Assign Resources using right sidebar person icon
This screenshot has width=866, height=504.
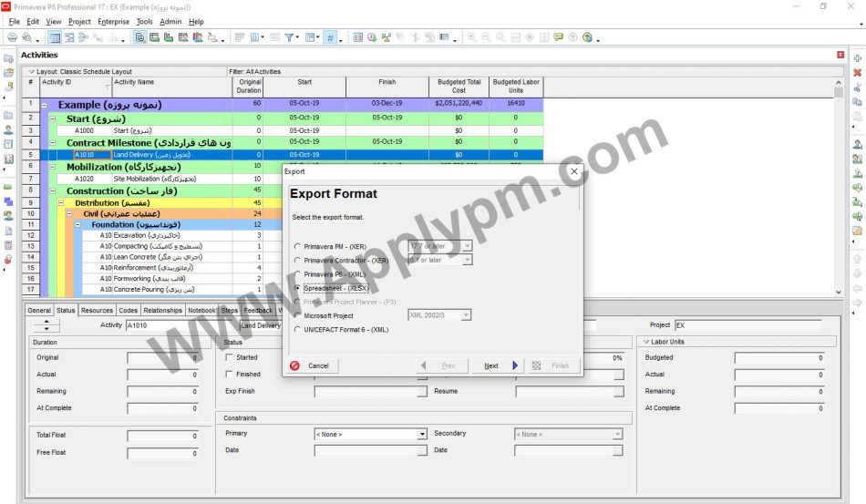click(x=857, y=145)
